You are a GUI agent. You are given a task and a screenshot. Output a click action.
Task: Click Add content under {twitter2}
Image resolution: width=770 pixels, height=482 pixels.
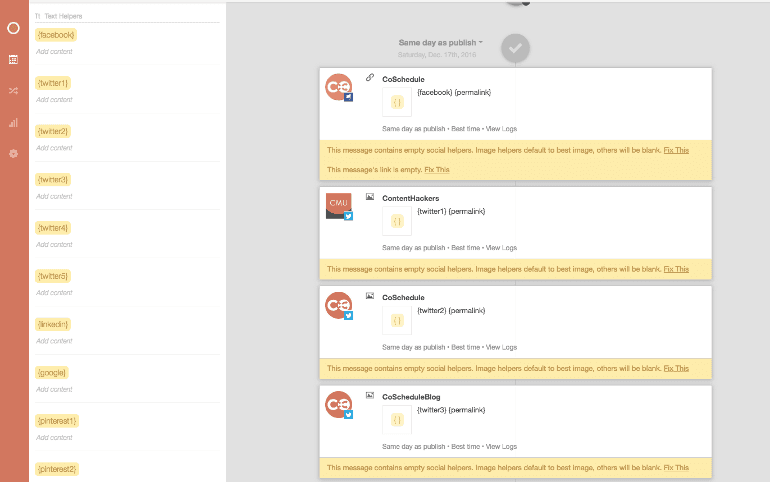pyautogui.click(x=54, y=148)
